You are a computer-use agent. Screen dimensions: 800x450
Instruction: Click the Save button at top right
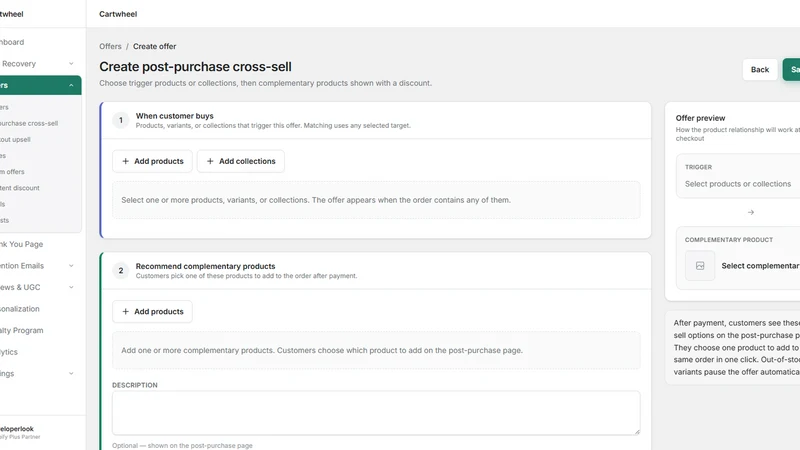coord(792,69)
